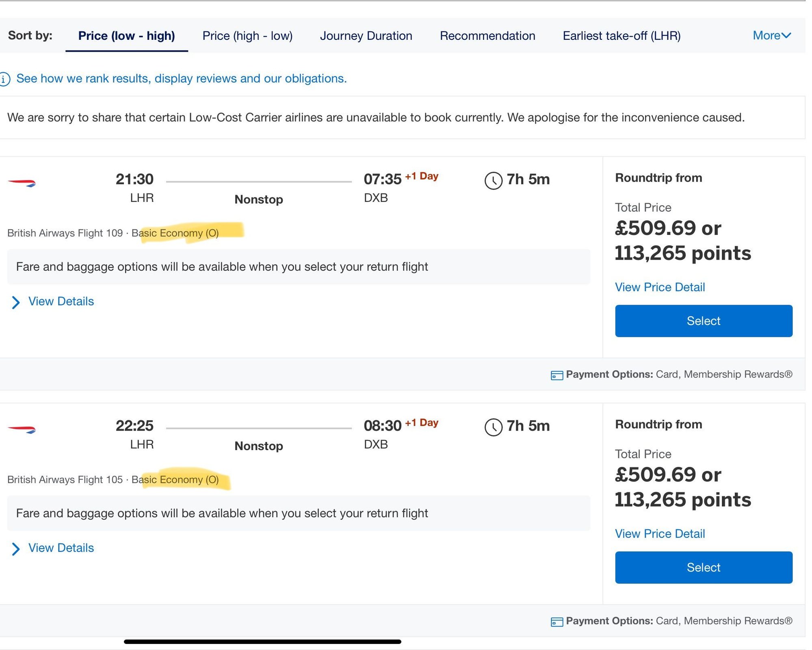812x650 pixels.
Task: Open View Price Detail for first flight
Action: click(x=660, y=287)
